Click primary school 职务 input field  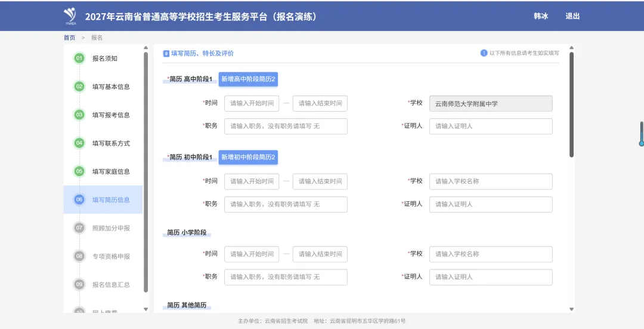(286, 277)
